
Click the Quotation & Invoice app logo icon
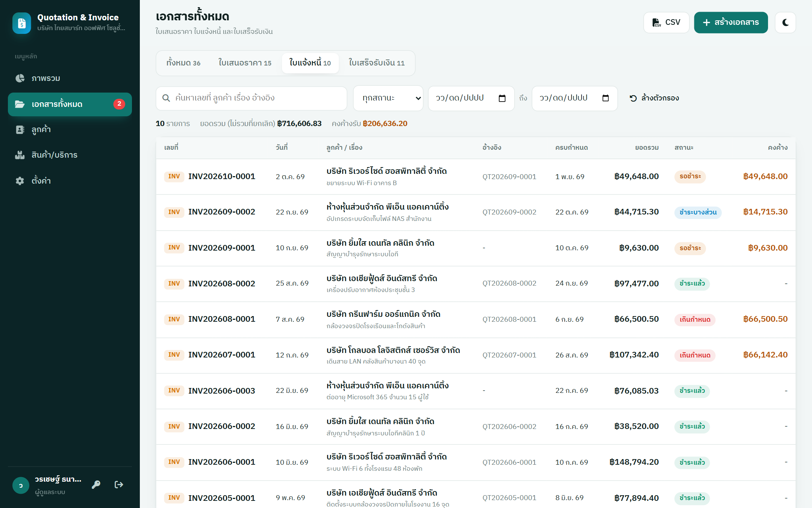coord(22,23)
